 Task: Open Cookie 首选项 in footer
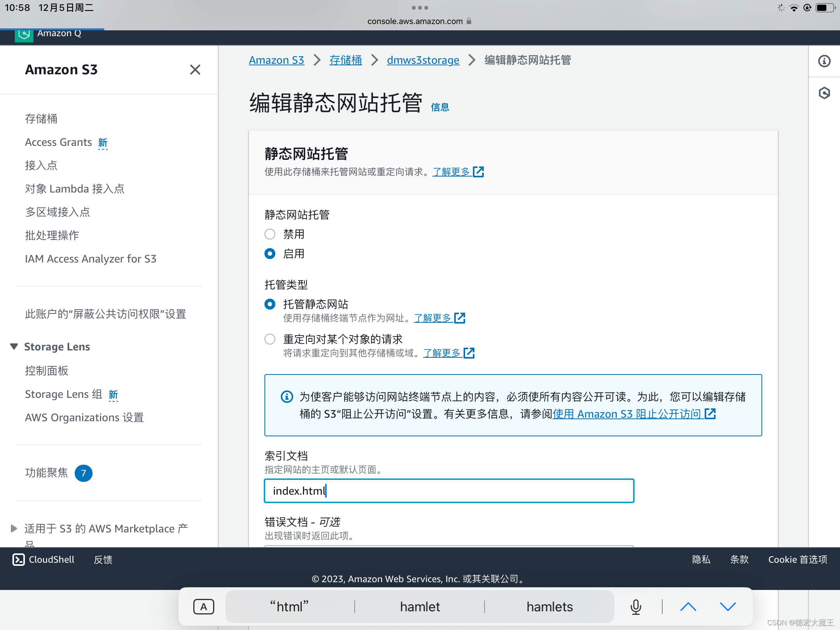point(798,560)
